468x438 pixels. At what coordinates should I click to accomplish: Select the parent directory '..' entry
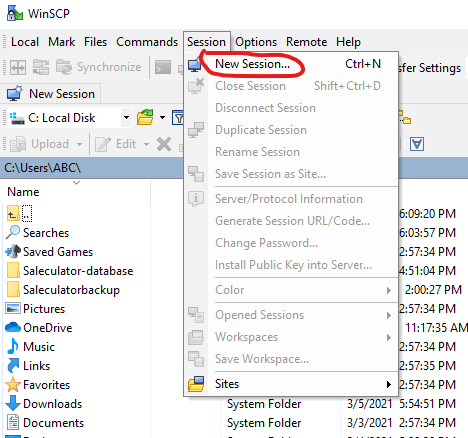click(x=19, y=214)
